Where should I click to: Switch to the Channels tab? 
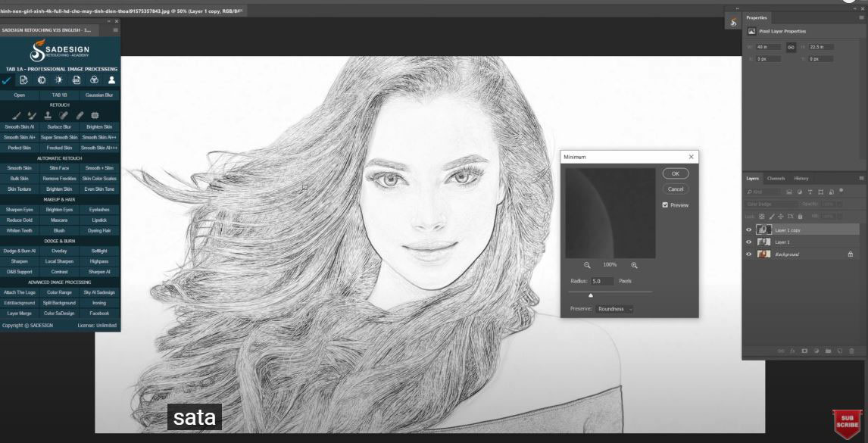point(776,178)
